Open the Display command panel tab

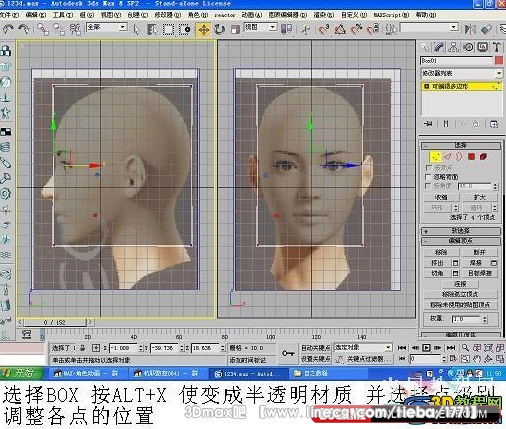(483, 47)
